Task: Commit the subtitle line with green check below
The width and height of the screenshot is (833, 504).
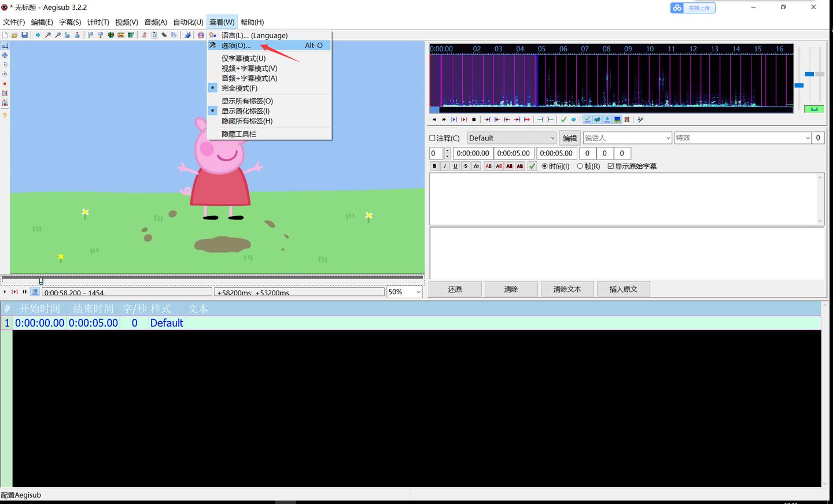Action: point(532,166)
